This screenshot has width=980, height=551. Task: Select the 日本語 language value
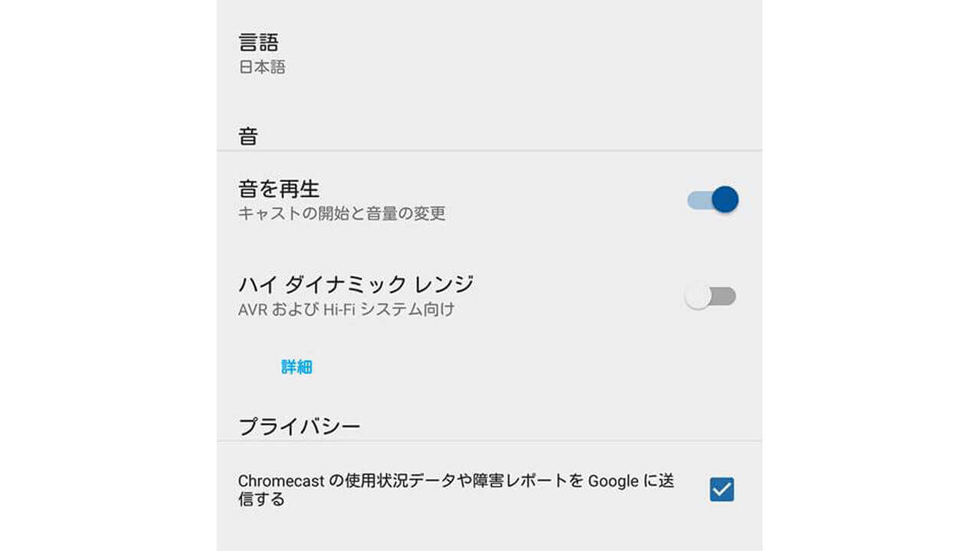click(258, 67)
